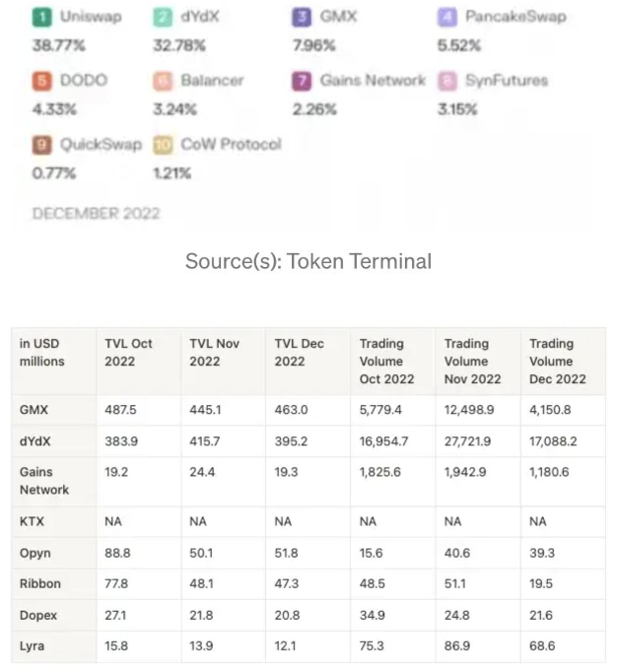Click dYdX Nov trading volume 27,721.9
Viewport: 617px width, 672px height.
[x=467, y=441]
